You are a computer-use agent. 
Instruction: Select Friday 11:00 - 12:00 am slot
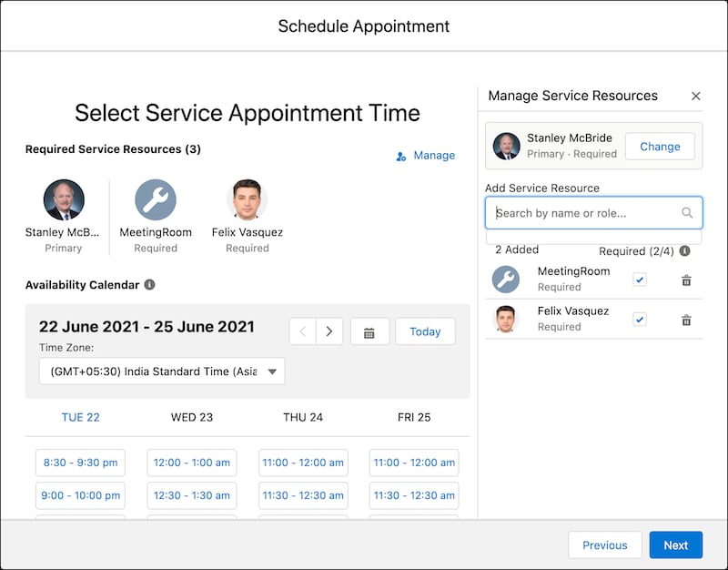pos(414,463)
